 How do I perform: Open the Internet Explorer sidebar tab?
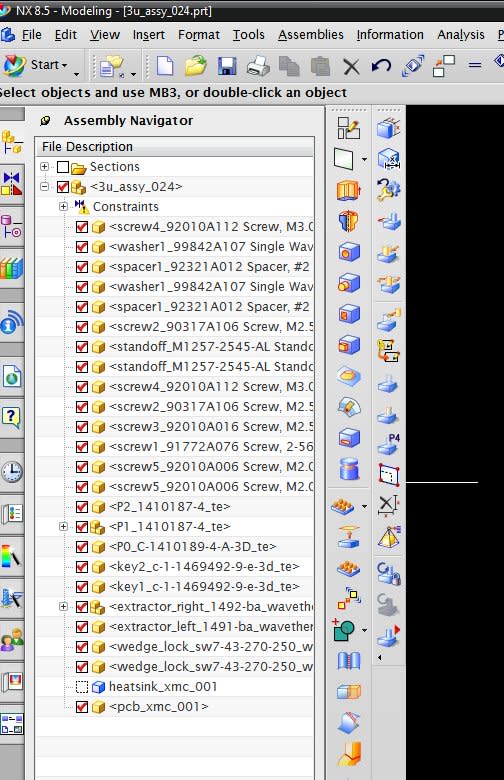11,376
